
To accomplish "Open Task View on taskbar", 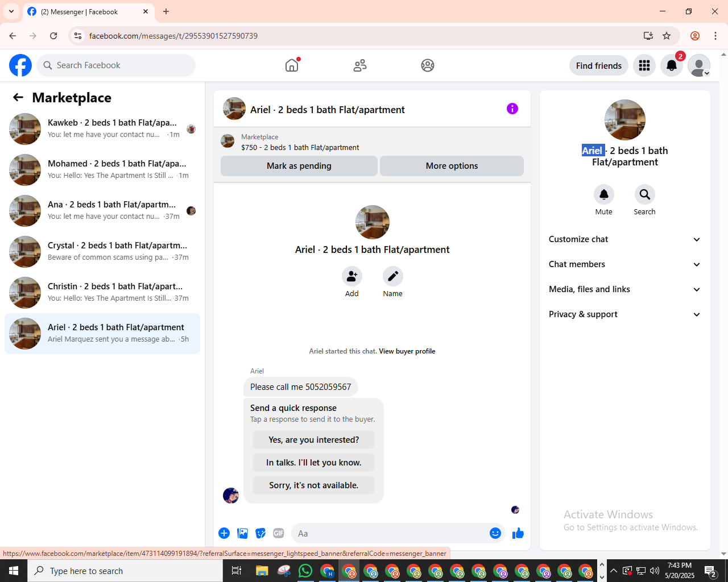I will (x=237, y=571).
